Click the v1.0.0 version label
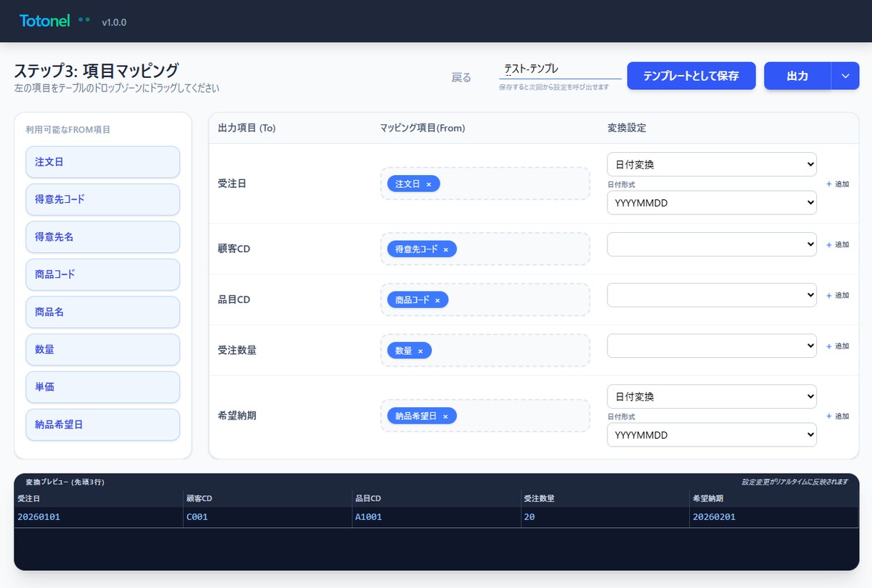The height and width of the screenshot is (588, 872). click(x=114, y=22)
